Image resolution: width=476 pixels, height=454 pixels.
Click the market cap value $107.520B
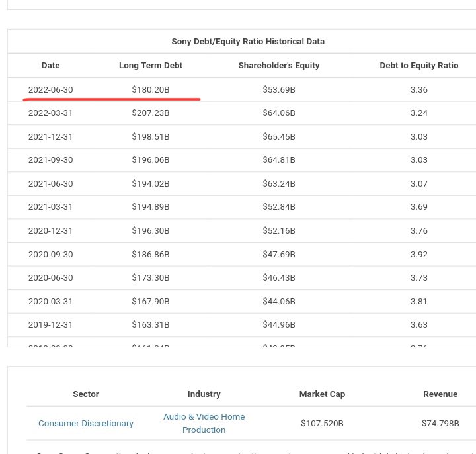322,423
